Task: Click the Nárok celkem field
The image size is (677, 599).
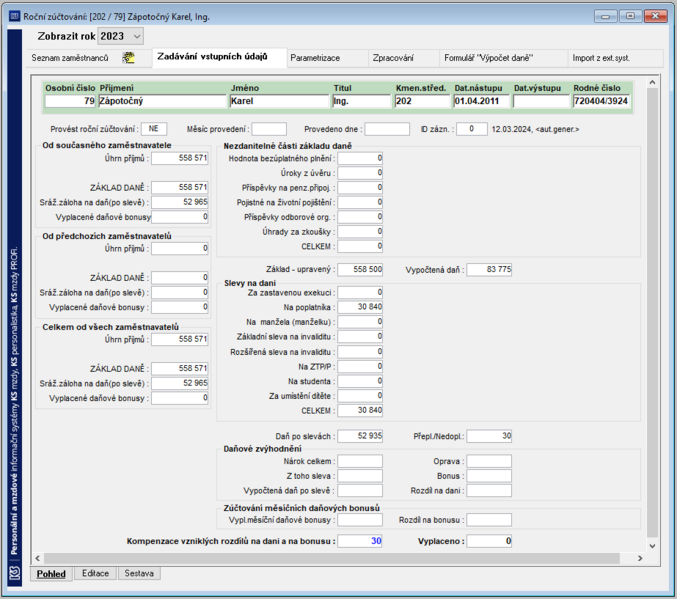Action: tap(360, 461)
